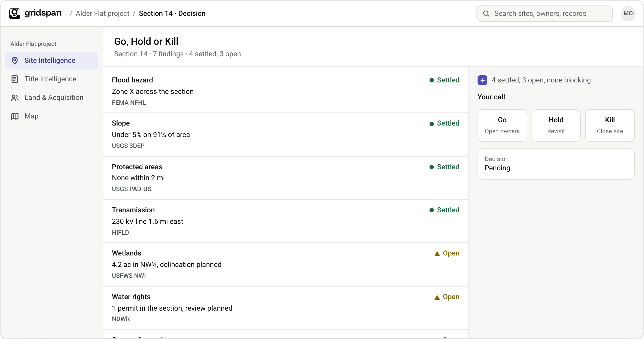Open Title Intelligence in the sidebar
644x339 pixels.
[x=52, y=79]
